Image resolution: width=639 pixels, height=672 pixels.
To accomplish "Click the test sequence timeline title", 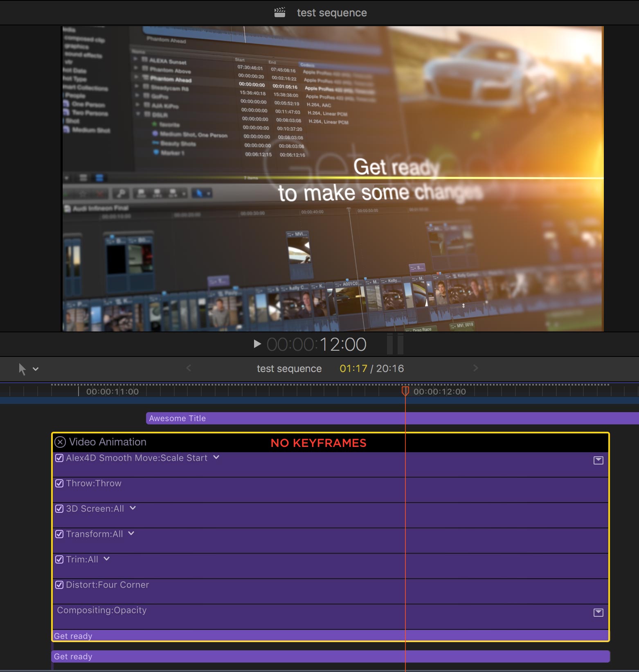I will (x=289, y=368).
